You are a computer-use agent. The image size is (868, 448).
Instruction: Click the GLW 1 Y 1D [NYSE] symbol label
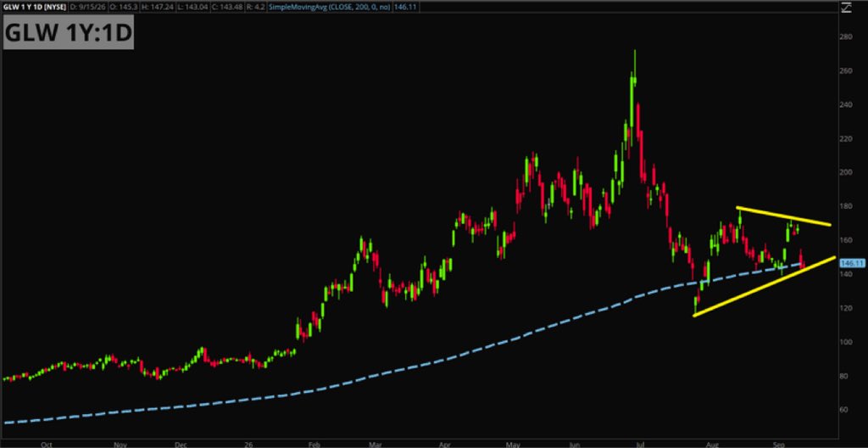[34, 8]
